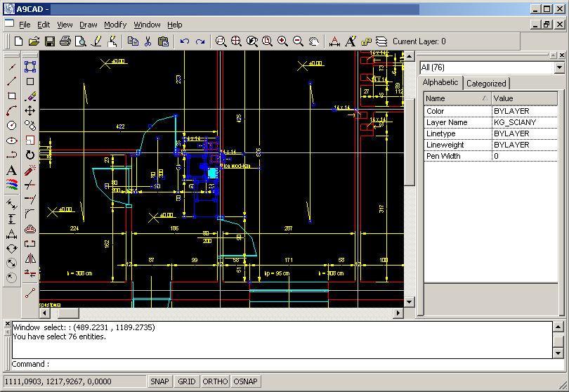The height and width of the screenshot is (392, 569).
Task: Click the Zoom Out minus magnifier
Action: (x=298, y=41)
